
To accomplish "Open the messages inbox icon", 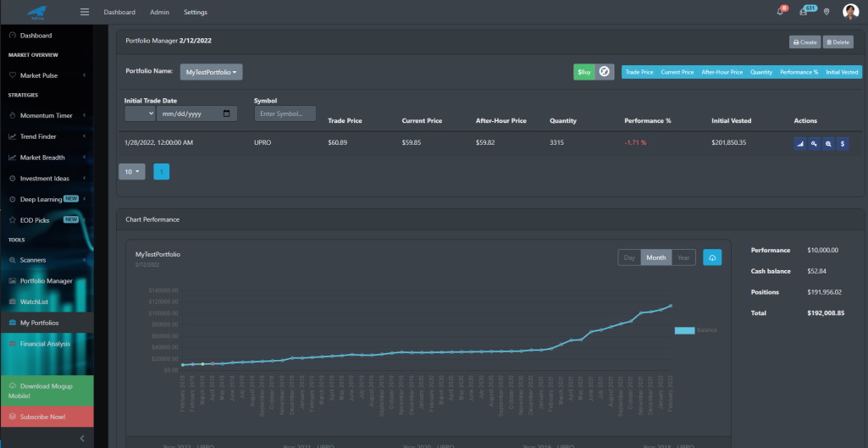I will [x=804, y=12].
